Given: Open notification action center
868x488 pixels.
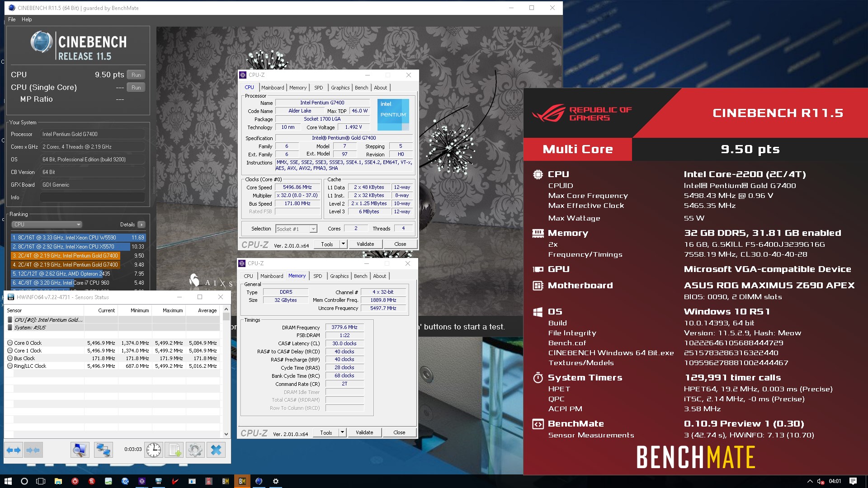Looking at the screenshot, I should (853, 481).
